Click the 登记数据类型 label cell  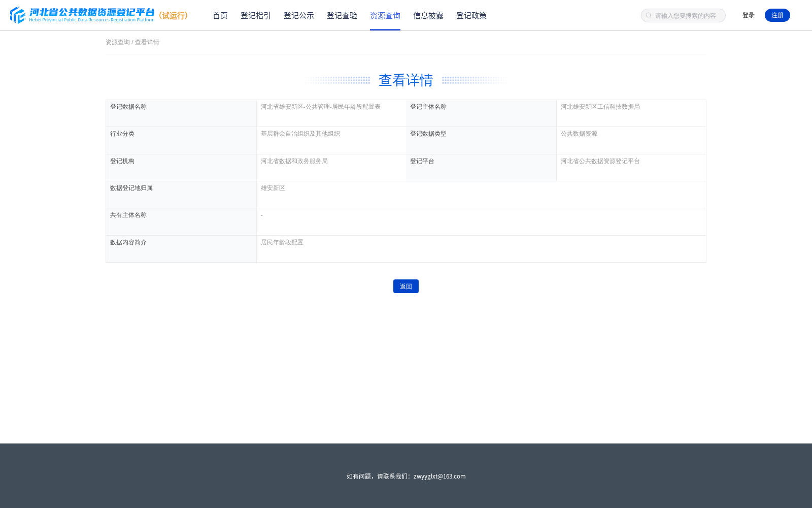point(481,141)
